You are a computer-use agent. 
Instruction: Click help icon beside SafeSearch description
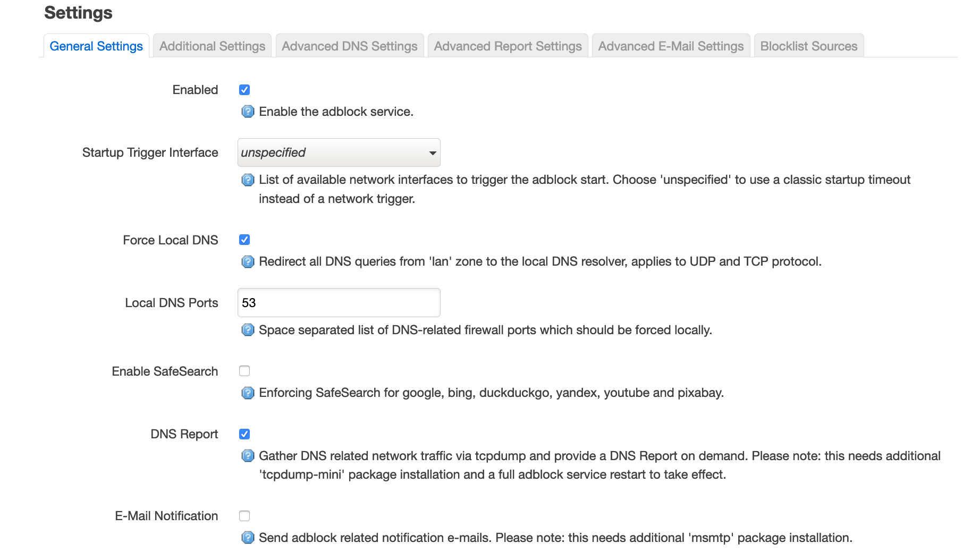(x=248, y=393)
